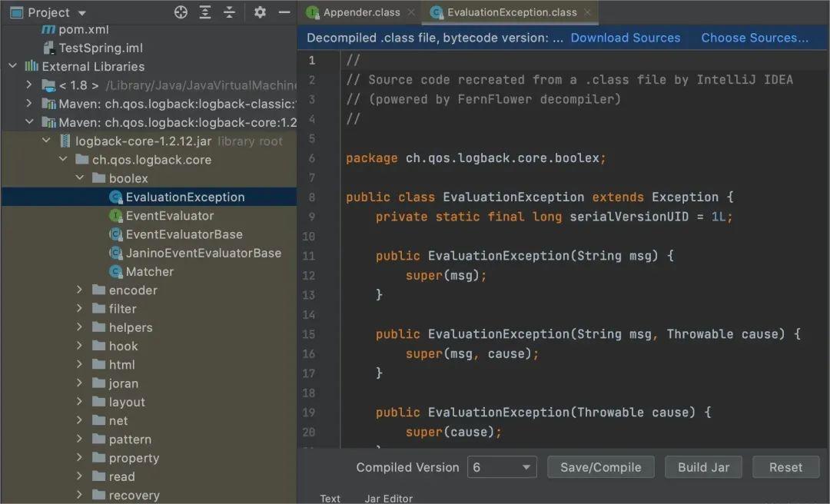Image resolution: width=830 pixels, height=504 pixels.
Task: Close the Appender.class tab
Action: point(410,12)
